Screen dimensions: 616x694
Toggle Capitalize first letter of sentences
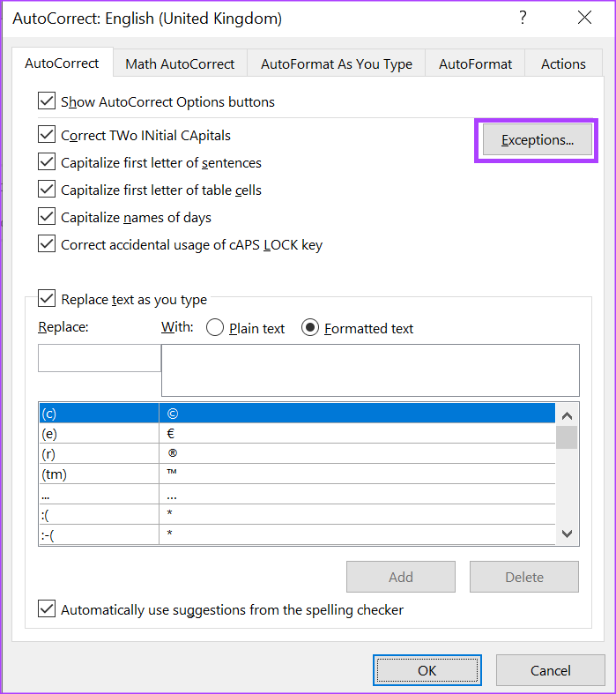click(47, 162)
